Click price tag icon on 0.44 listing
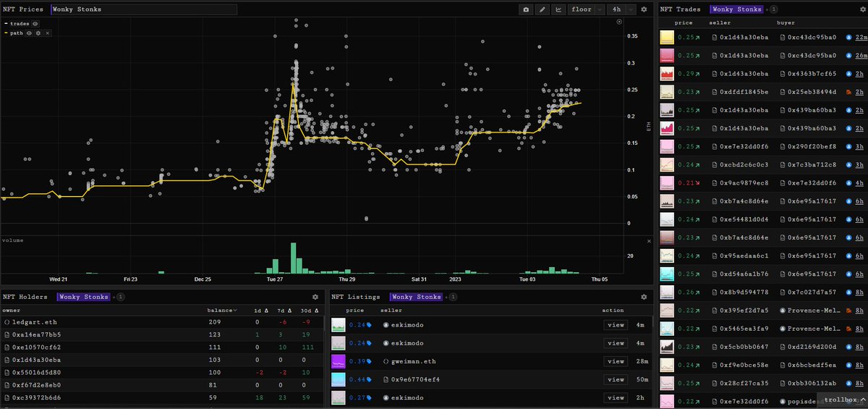 (370, 379)
